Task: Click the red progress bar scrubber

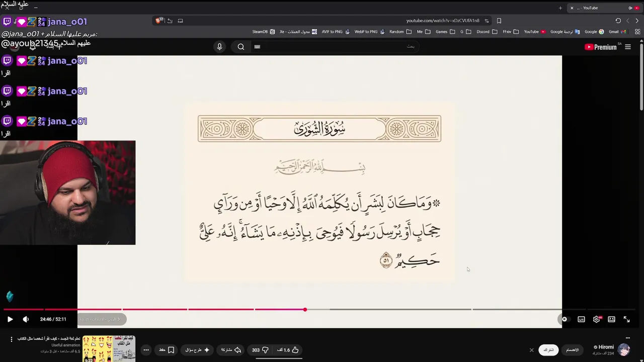Action: tap(305, 309)
